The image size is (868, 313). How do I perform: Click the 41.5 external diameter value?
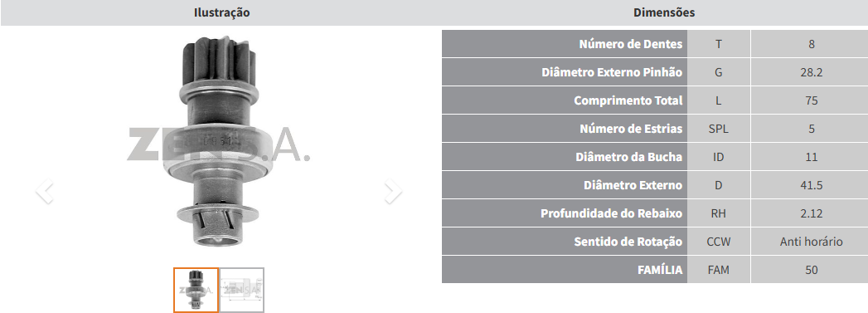coord(811,185)
